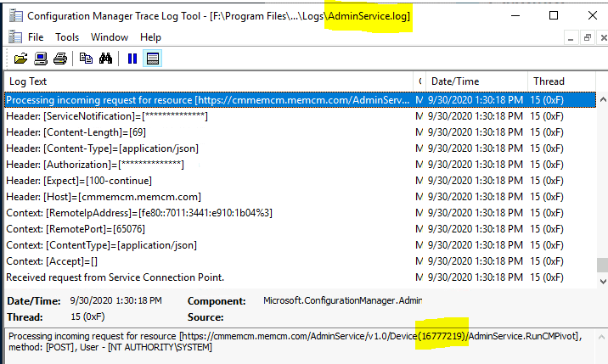
Task: Minimize the inner log document window
Action: [571, 37]
